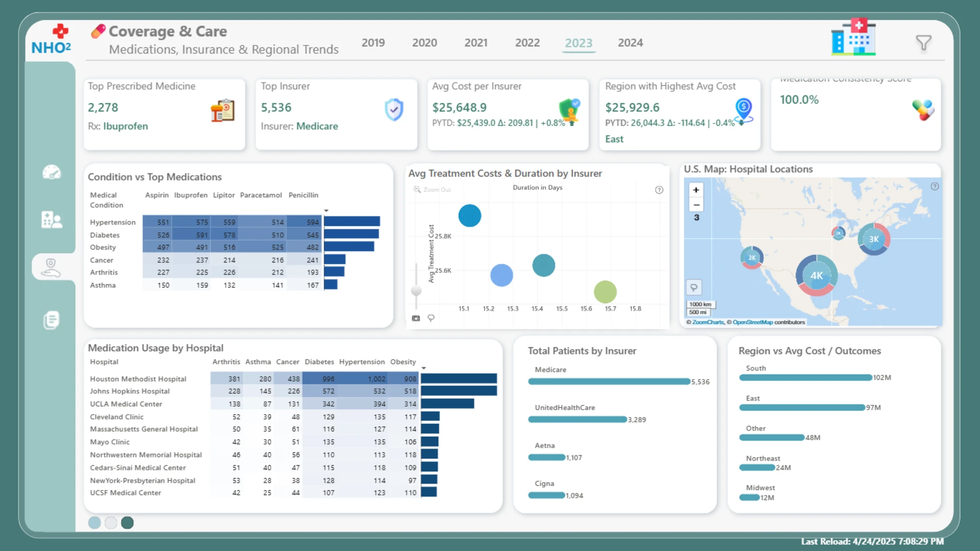Click the scatter chart camera snapshot icon
The width and height of the screenshot is (980, 551).
416,318
